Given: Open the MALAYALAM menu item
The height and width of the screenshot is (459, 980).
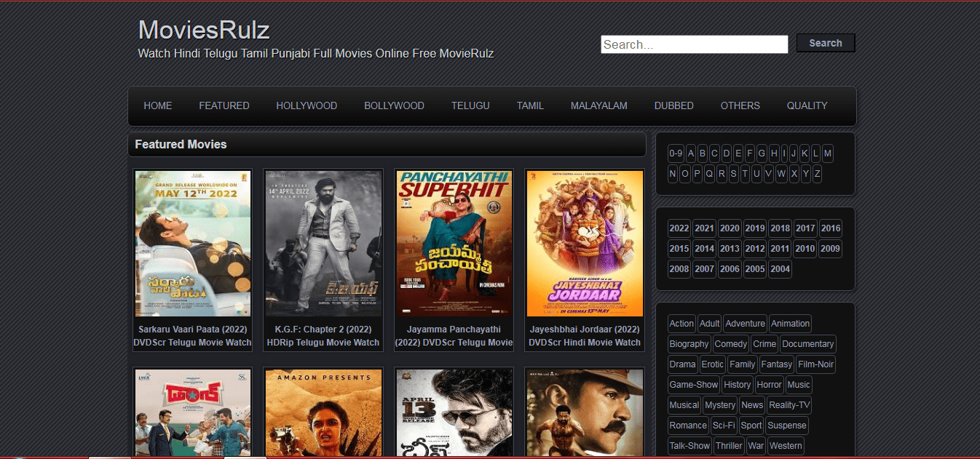Looking at the screenshot, I should pyautogui.click(x=598, y=105).
